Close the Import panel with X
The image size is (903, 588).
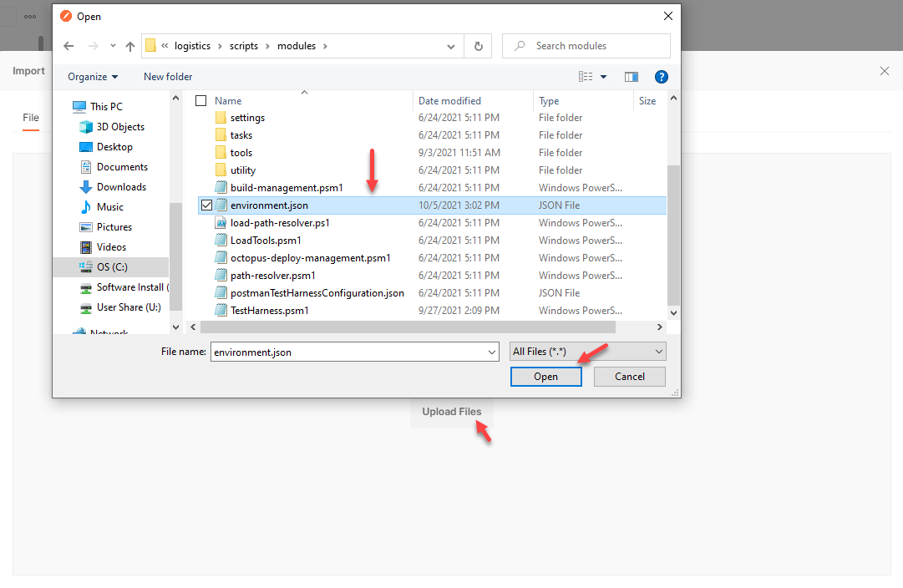coord(885,71)
